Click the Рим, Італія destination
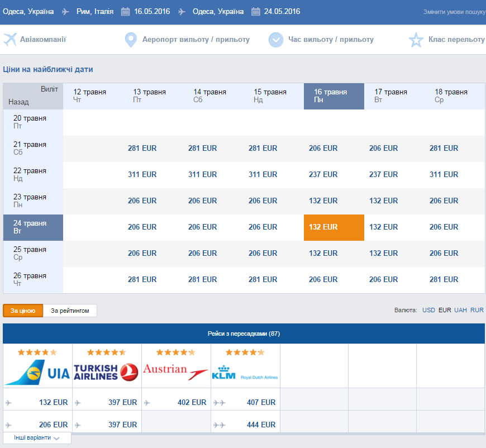Screen dimensions: 486x448 tap(95, 12)
